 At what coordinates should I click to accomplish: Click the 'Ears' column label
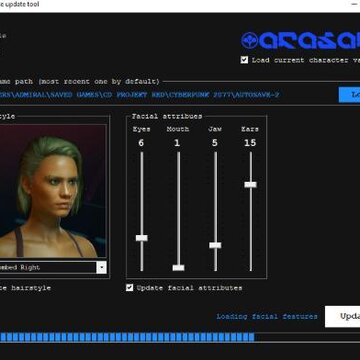tap(250, 129)
